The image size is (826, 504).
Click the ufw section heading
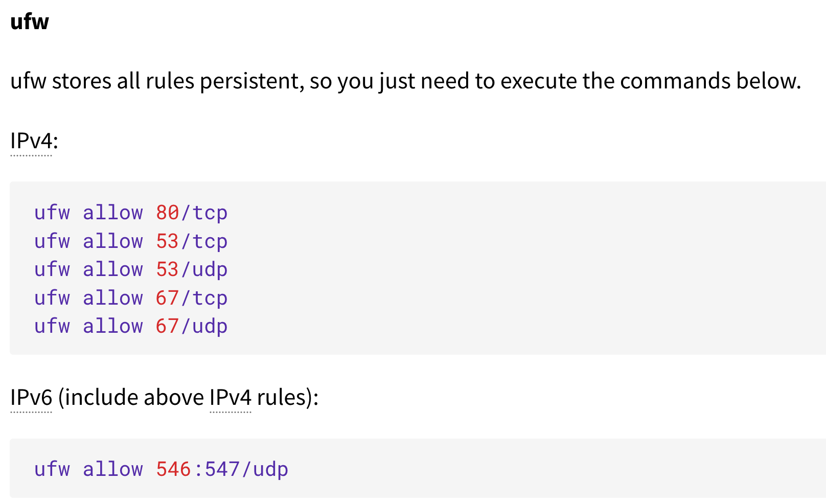[x=30, y=21]
